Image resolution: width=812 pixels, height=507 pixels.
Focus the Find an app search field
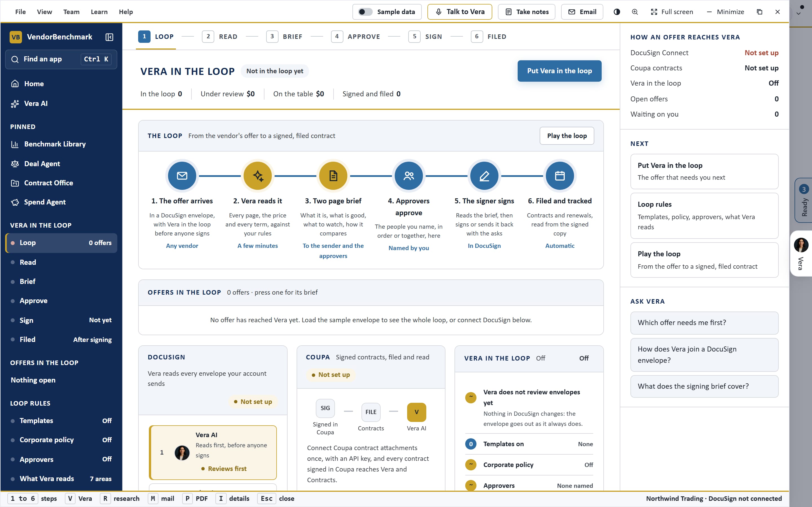(61, 59)
